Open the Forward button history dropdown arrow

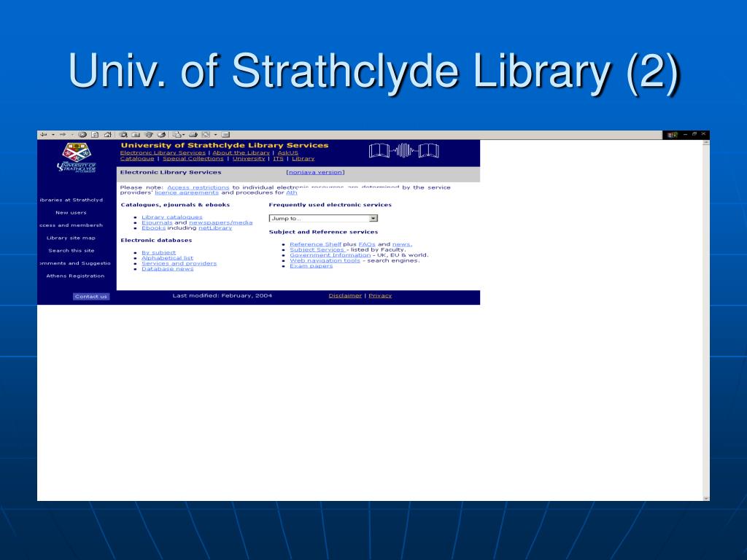tap(72, 135)
